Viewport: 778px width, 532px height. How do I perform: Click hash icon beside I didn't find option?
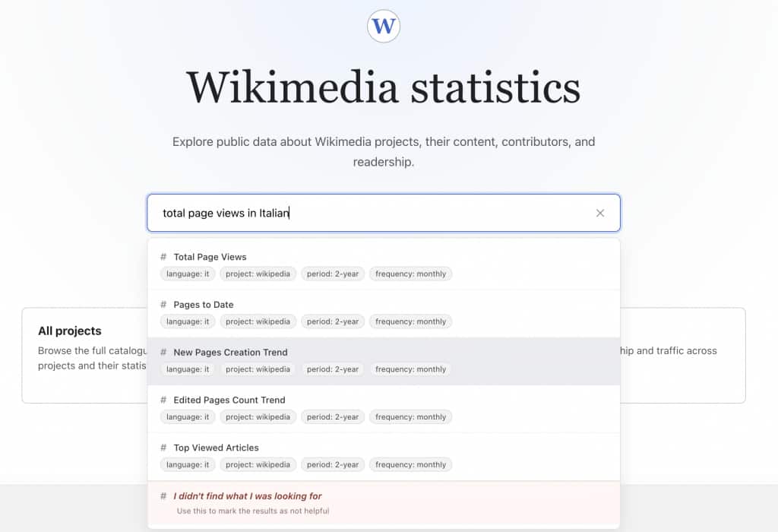[163, 496]
